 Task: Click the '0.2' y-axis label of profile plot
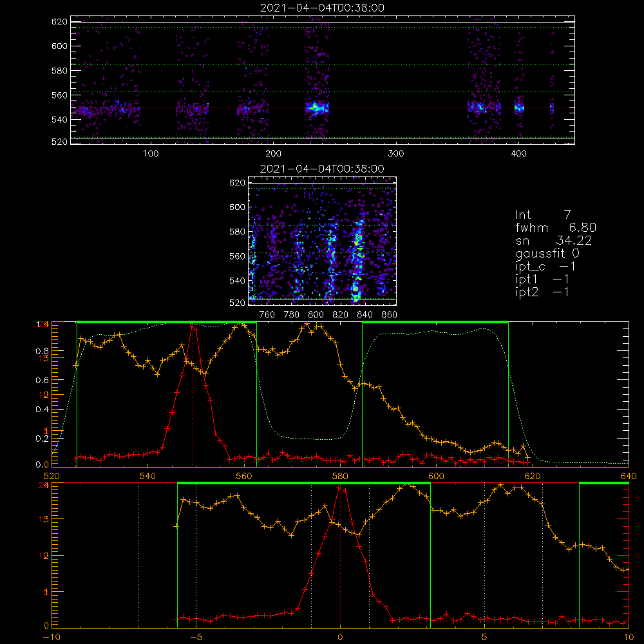43,439
